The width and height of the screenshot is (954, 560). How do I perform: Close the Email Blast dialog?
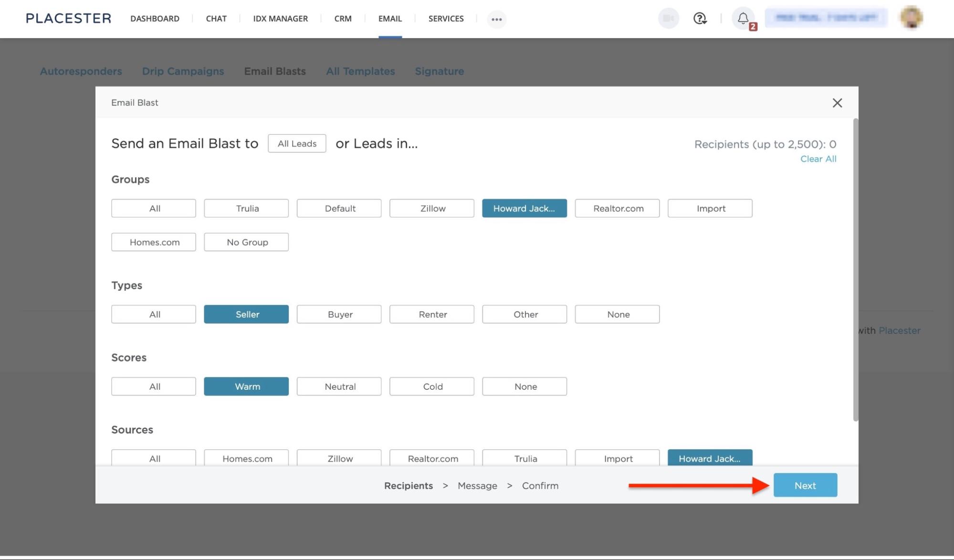[837, 103]
